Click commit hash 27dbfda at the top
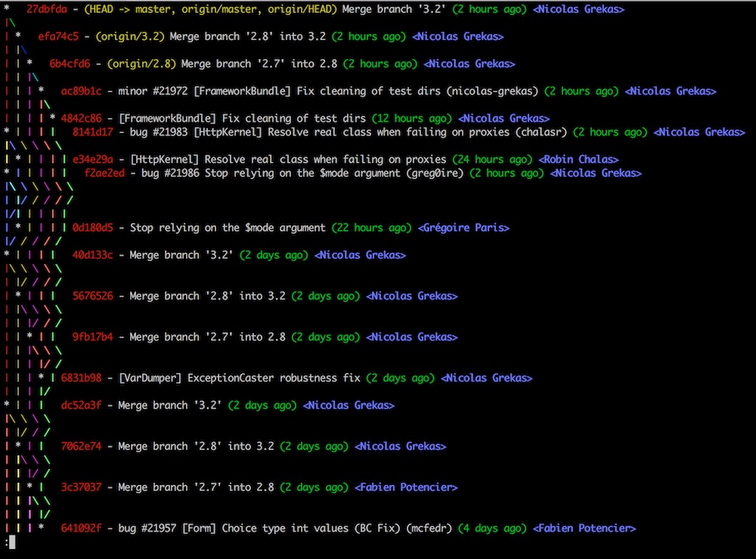 46,9
